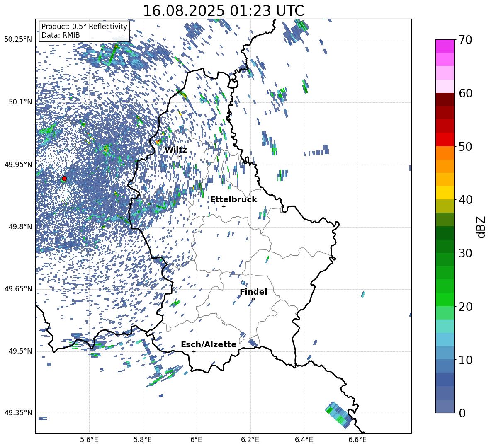Image resolution: width=491 pixels, height=448 pixels.
Task: Click the yellow colorbar segment above 40
Action: (445, 193)
